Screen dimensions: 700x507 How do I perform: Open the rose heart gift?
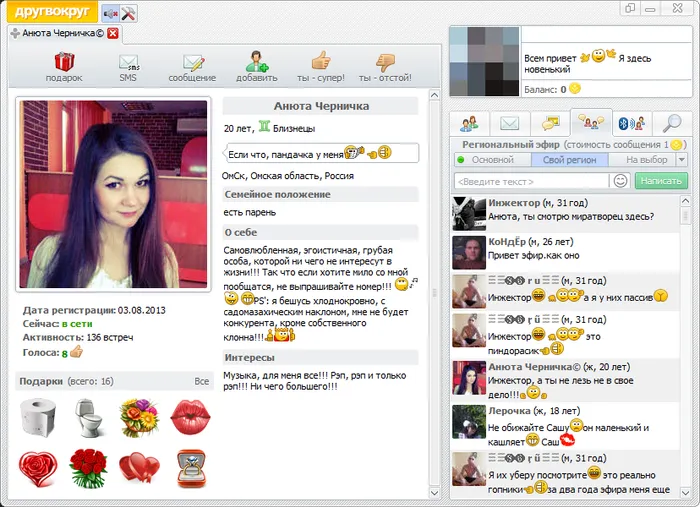coord(38,469)
